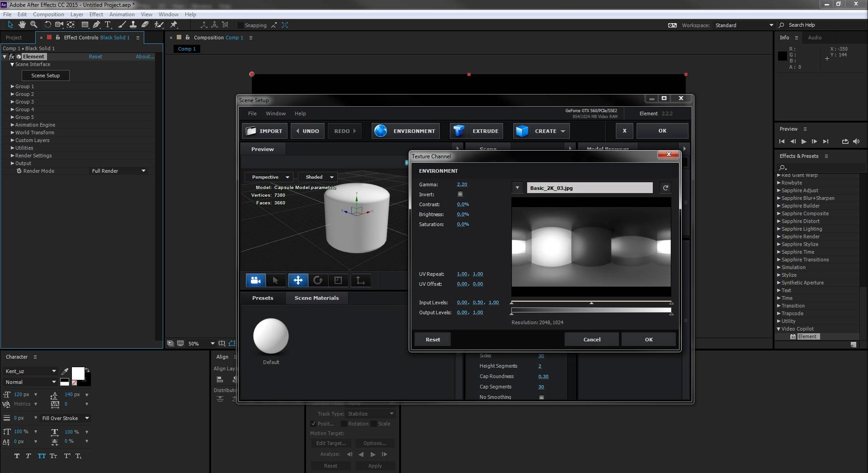Select the Zoom magnifier tool
The height and width of the screenshot is (473, 868).
(x=33, y=24)
